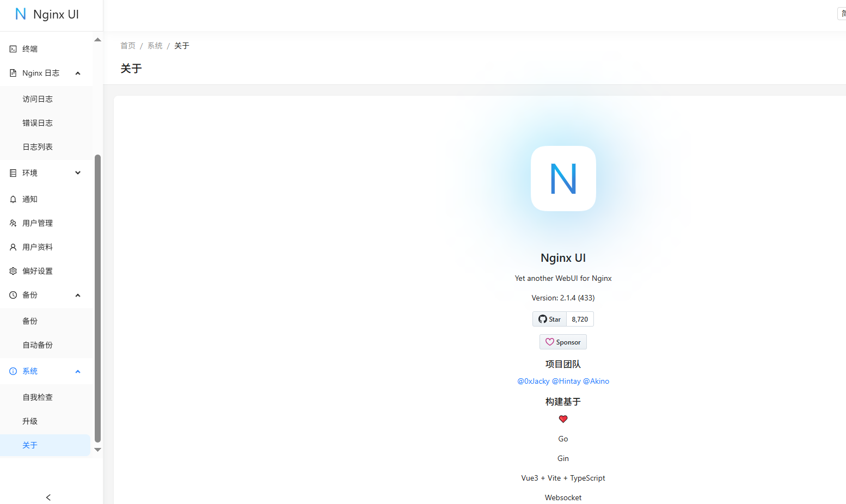Click the environment icon beside 环境

tap(13, 173)
